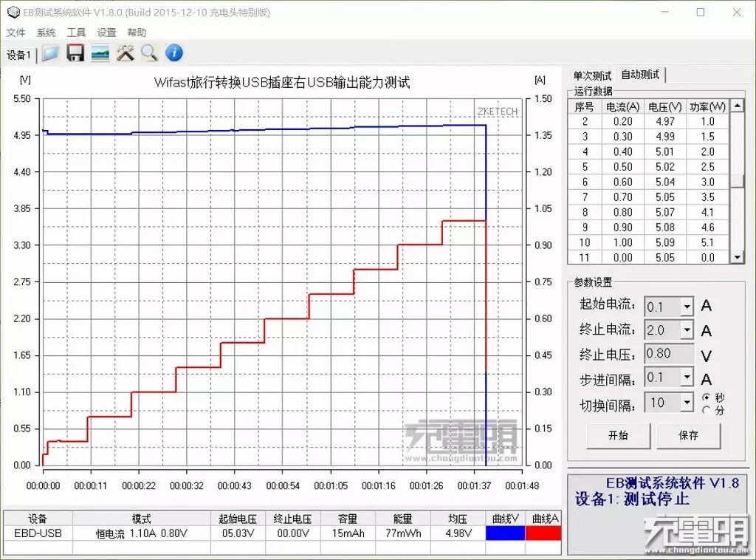Image resolution: width=756 pixels, height=560 pixels.
Task: Select row 2 in the running data table
Action: point(648,122)
